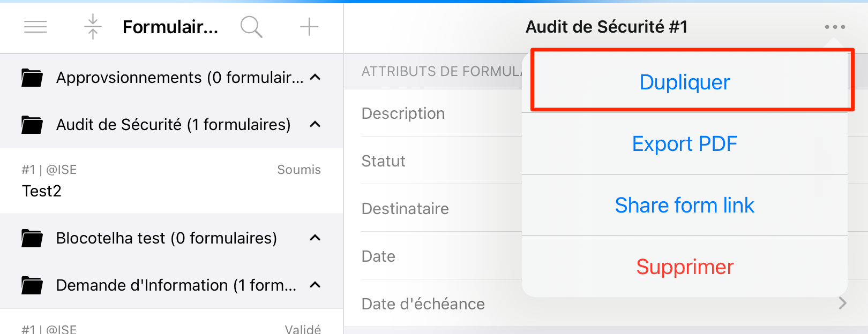The image size is (868, 334).
Task: Click the Approvsionnements folder icon
Action: tap(32, 78)
